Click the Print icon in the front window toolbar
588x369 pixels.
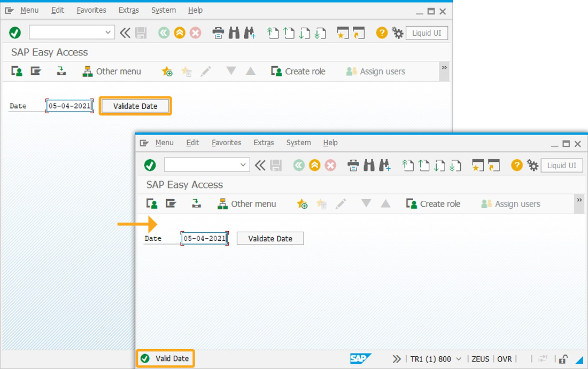point(353,165)
